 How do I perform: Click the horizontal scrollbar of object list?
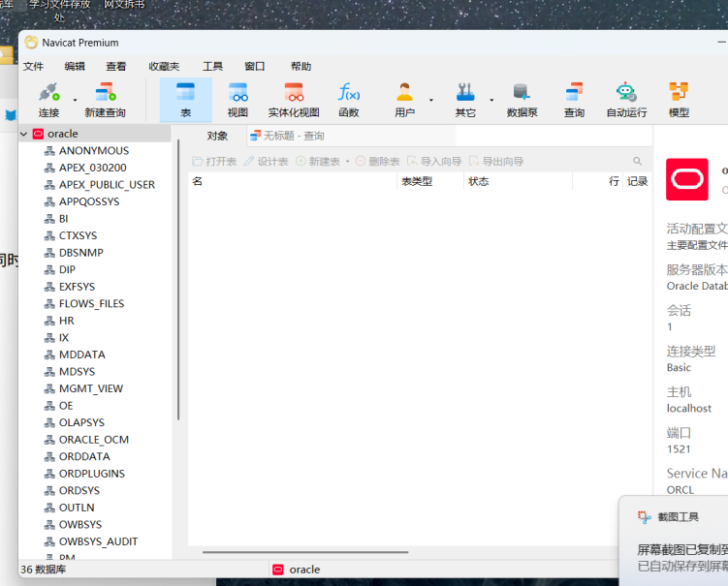[305, 552]
